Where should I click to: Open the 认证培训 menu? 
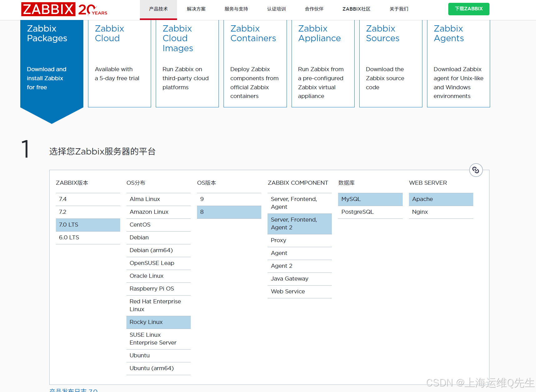click(x=276, y=9)
